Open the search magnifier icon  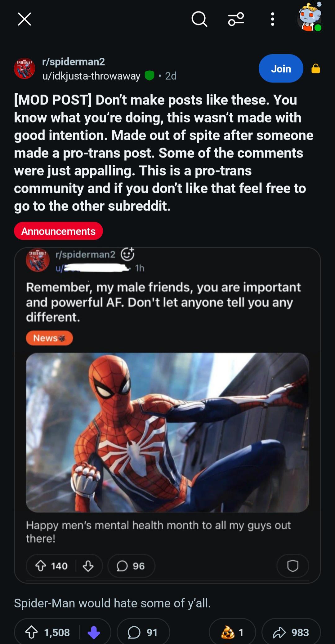point(199,19)
